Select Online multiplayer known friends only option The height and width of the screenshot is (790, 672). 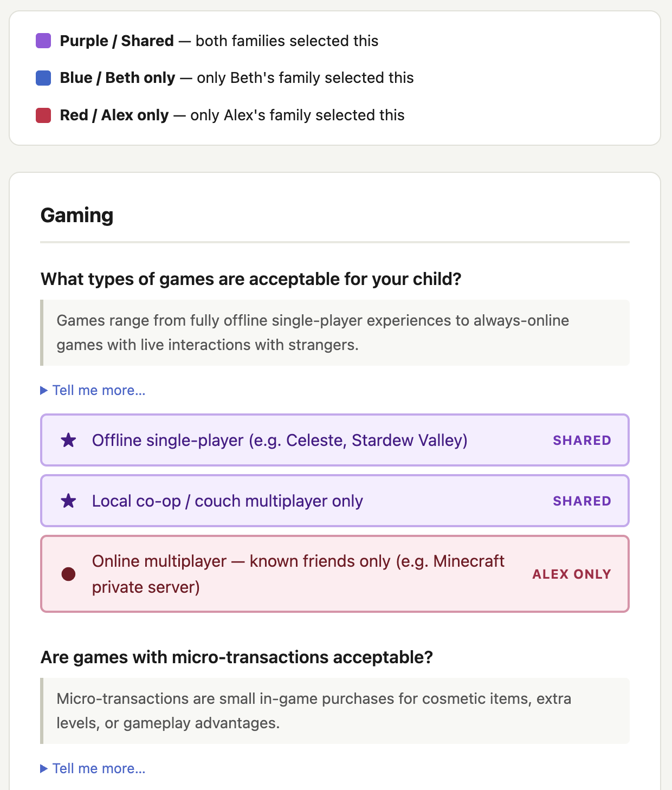point(335,574)
